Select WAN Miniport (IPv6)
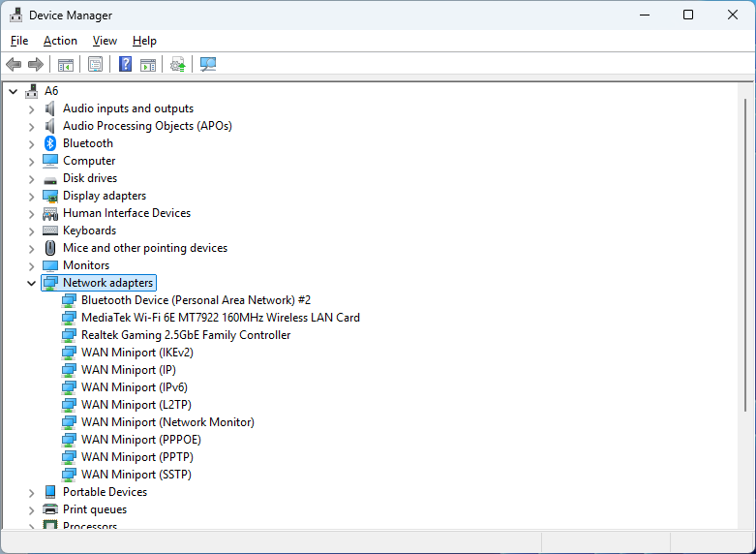The image size is (756, 554). [x=134, y=387]
